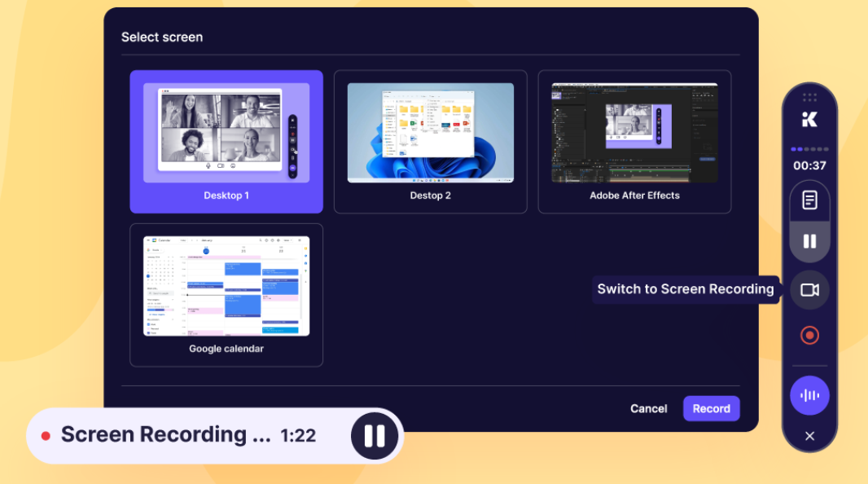Open the notes document icon
The image size is (868, 484).
click(x=809, y=200)
